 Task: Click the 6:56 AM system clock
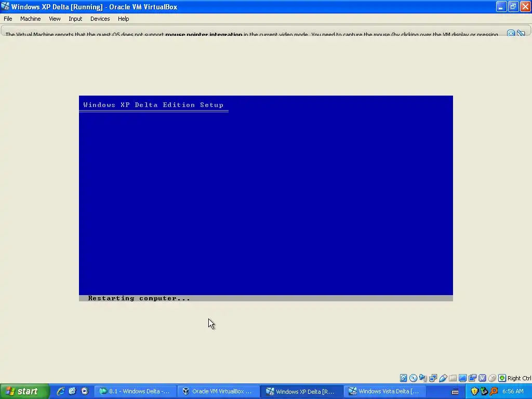pos(513,391)
